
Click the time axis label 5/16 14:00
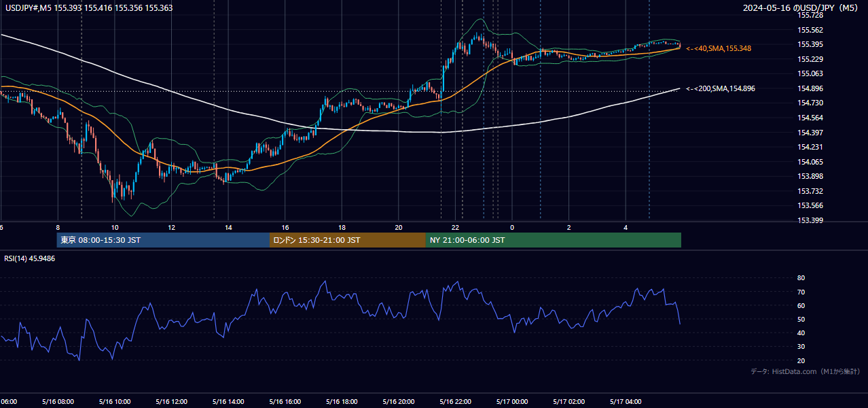[x=228, y=402]
